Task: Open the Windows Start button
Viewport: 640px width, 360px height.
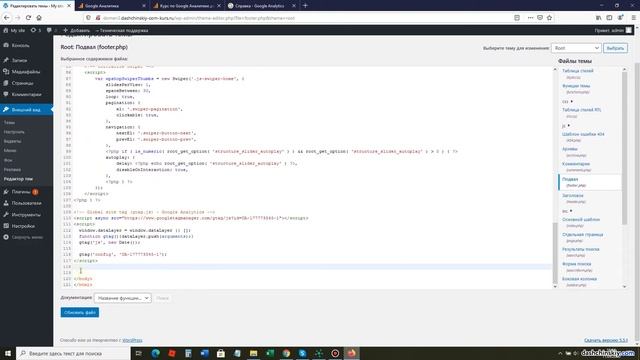Action: coord(8,353)
